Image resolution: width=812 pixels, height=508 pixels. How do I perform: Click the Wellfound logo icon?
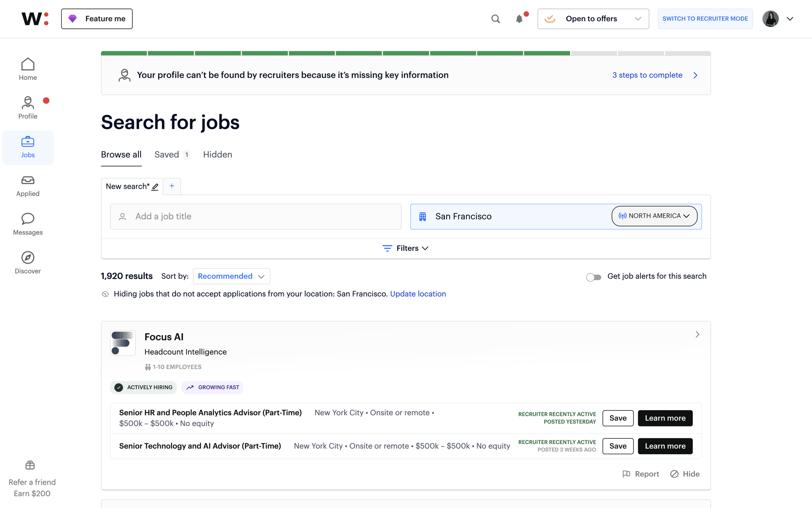tap(35, 19)
